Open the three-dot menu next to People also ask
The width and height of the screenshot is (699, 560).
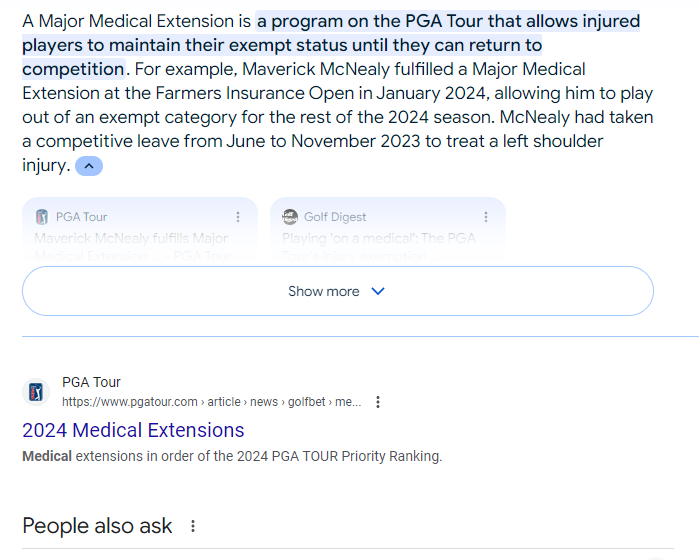point(193,526)
